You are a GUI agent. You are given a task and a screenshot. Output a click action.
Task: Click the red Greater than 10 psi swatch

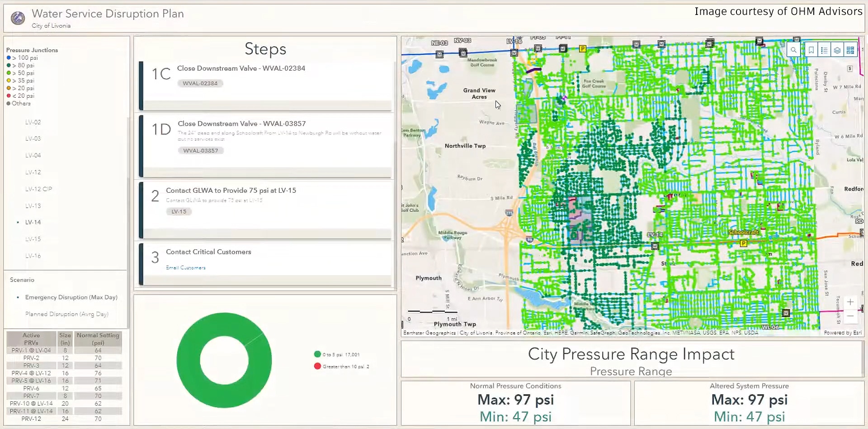coord(317,366)
